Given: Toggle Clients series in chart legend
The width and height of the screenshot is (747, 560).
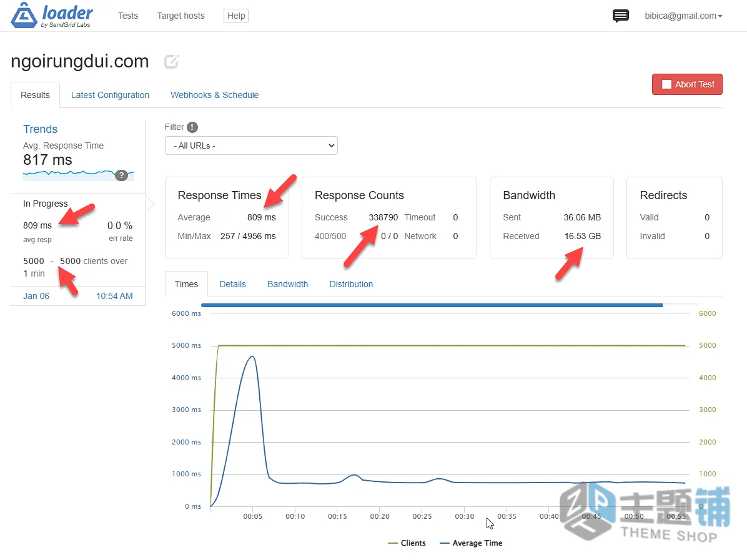Looking at the screenshot, I should pyautogui.click(x=407, y=543).
